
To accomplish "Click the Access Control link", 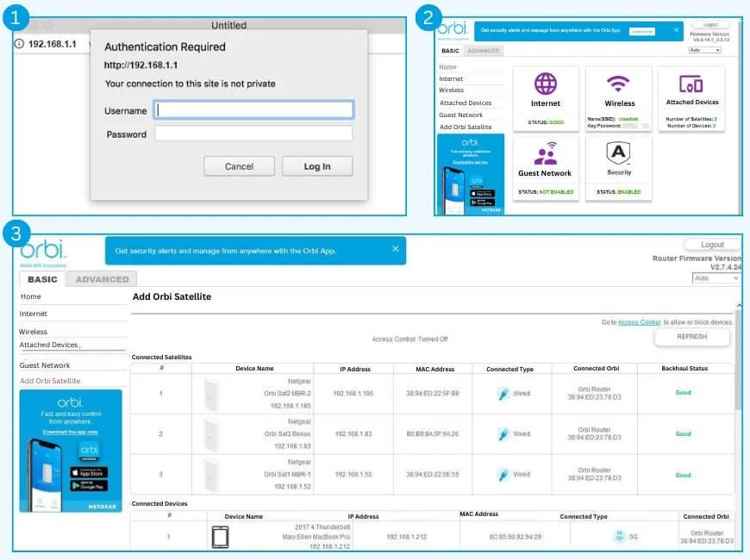I will [x=639, y=322].
